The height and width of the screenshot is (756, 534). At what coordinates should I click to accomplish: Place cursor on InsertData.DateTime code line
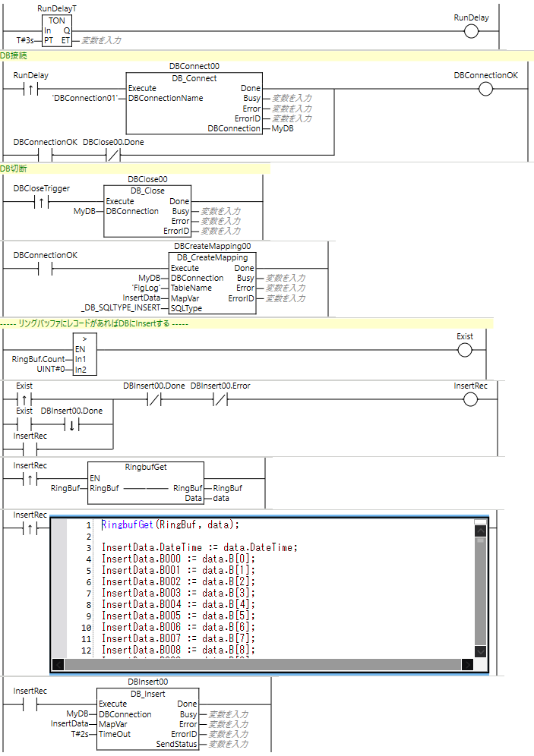point(201,548)
